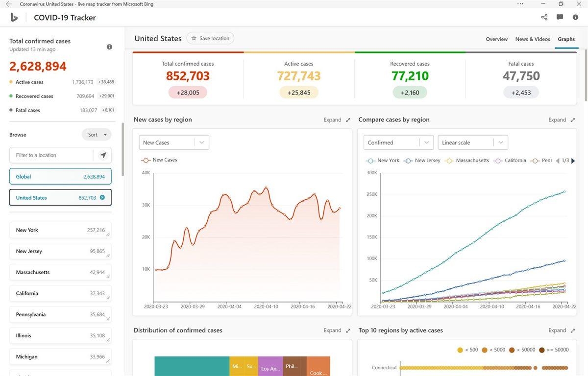
Task: Switch to the Overview tab
Action: click(496, 39)
